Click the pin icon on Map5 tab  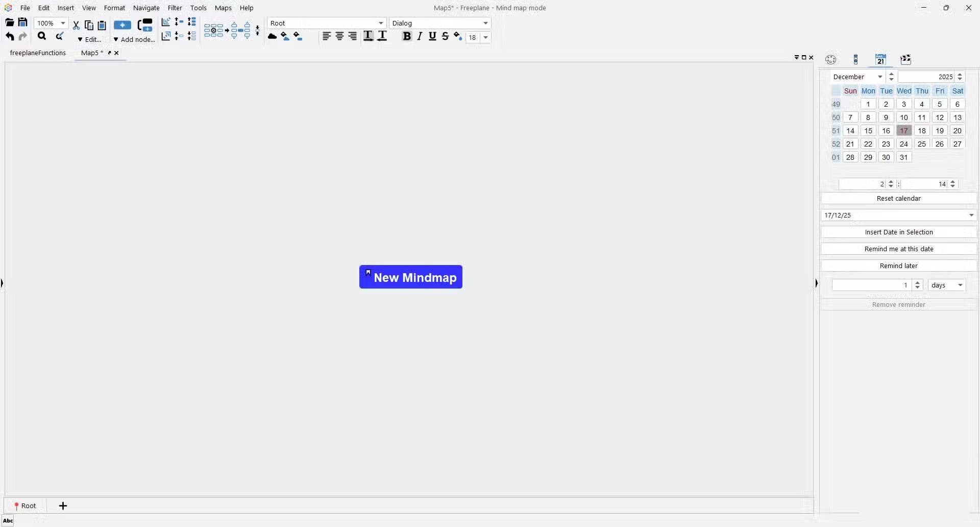tap(109, 53)
